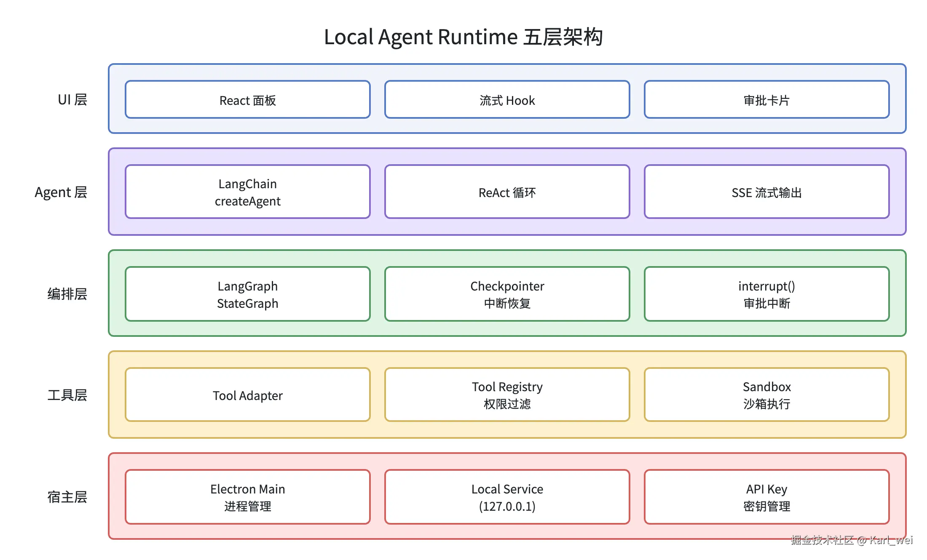
Task: Click the 'UI 层' layer label
Action: point(72,100)
